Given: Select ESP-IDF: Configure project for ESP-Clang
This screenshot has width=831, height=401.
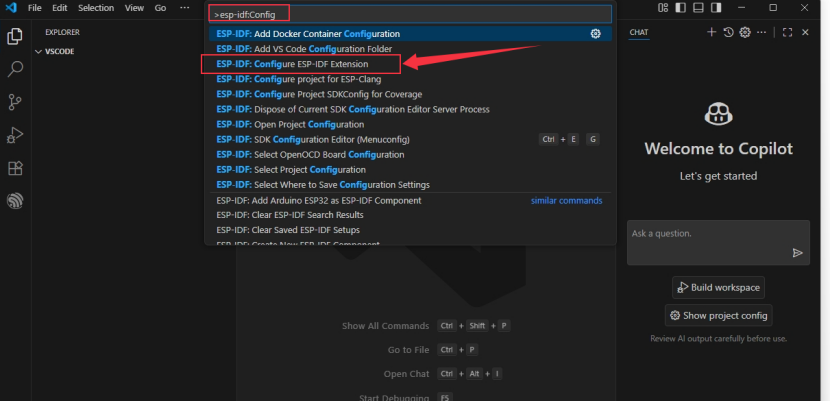Looking at the screenshot, I should [410, 79].
